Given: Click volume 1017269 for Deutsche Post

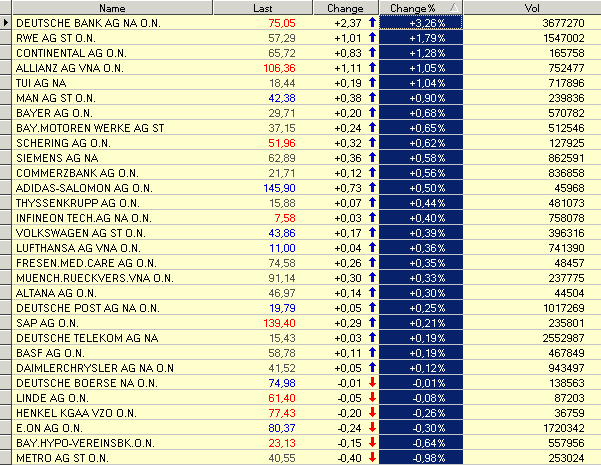Looking at the screenshot, I should tap(563, 308).
